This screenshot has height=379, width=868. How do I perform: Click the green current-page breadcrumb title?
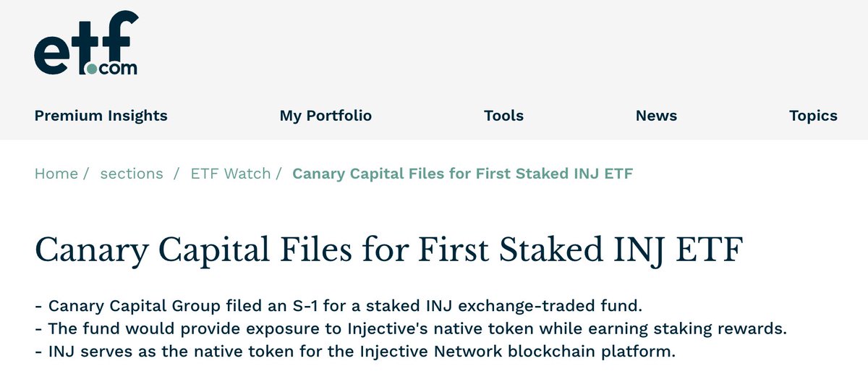tap(463, 174)
